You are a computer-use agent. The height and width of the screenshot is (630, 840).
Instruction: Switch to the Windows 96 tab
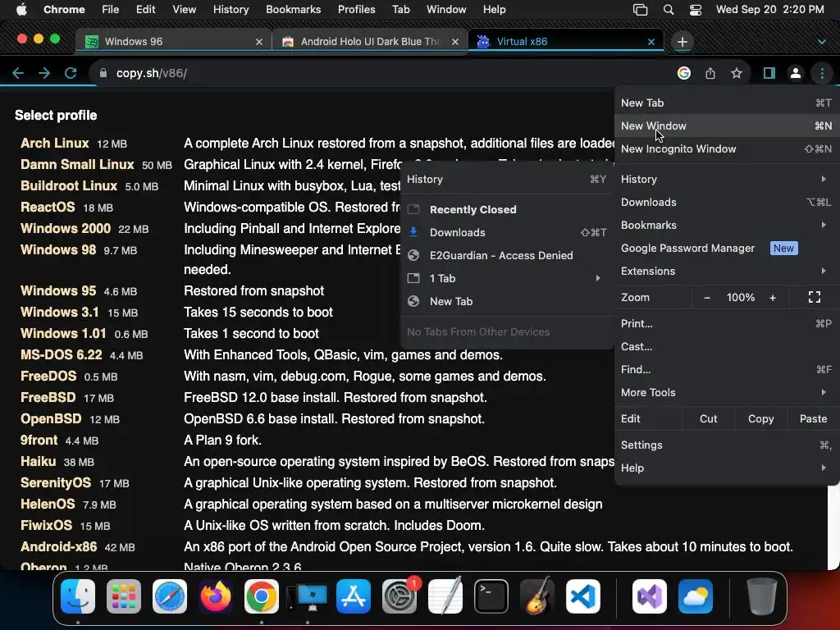(173, 41)
